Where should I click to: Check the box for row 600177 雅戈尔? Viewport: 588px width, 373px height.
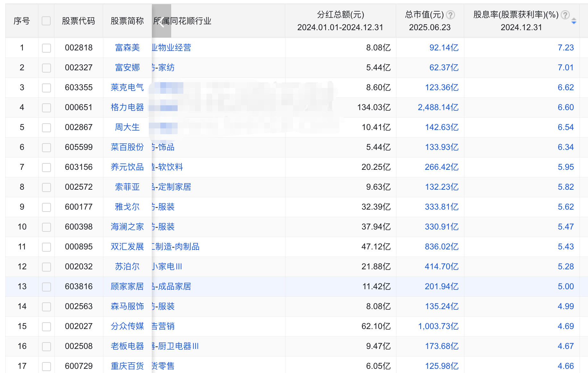(46, 207)
